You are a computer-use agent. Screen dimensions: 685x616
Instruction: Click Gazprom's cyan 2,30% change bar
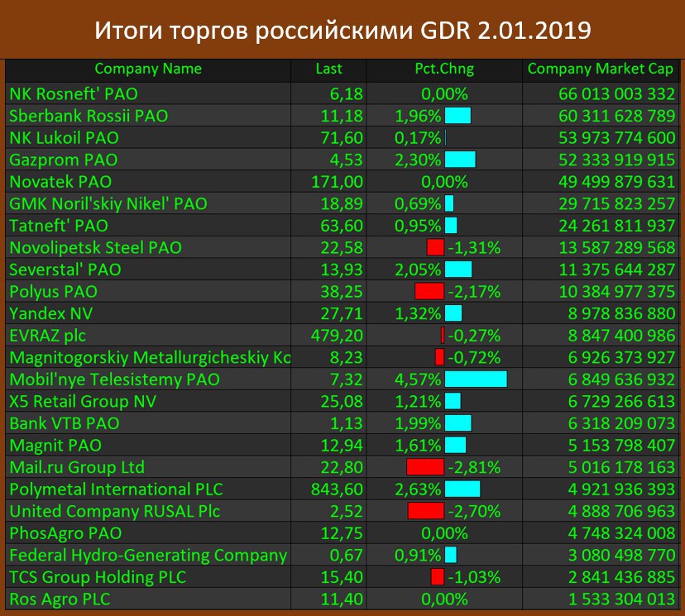(460, 160)
